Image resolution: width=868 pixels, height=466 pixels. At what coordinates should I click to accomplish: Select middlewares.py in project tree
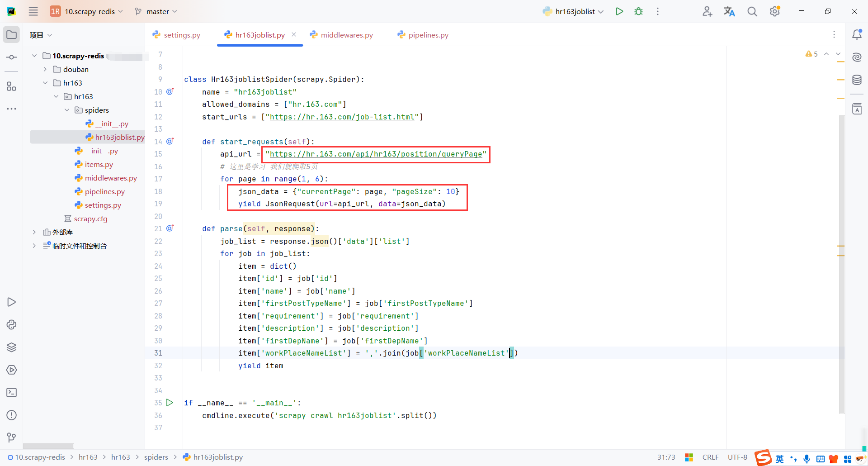click(x=106, y=178)
